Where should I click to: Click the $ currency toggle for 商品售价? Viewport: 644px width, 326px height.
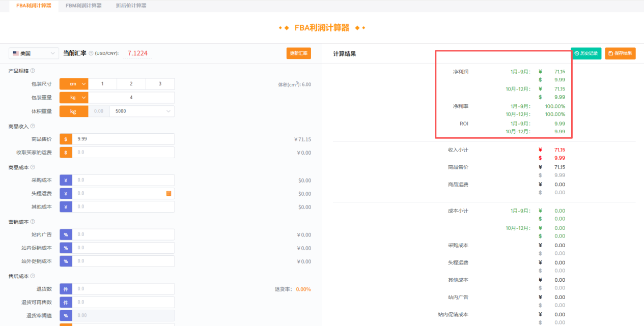66,139
